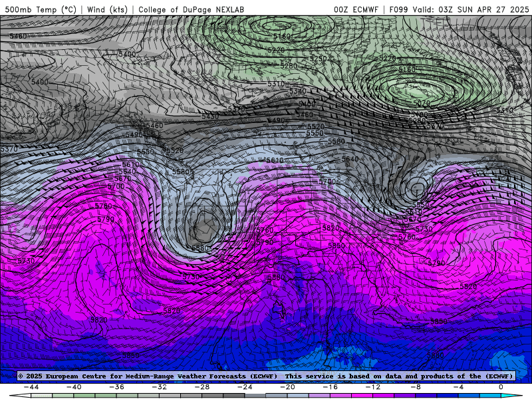Screen dimensions: 532x399
Task: Click the -16 colorbar scale label
Action: (x=330, y=387)
